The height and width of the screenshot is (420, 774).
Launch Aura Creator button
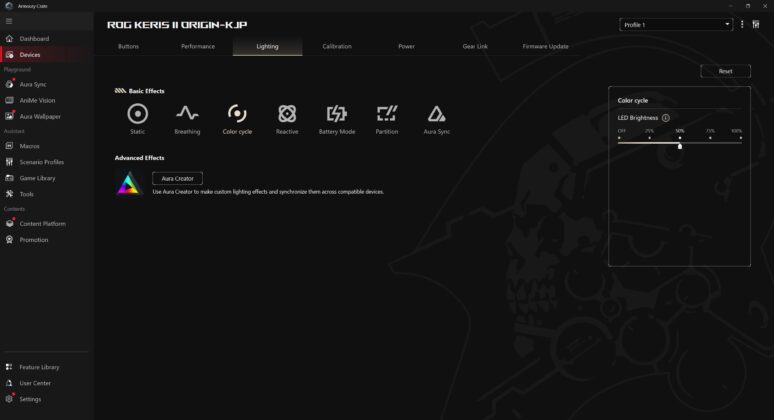[177, 178]
